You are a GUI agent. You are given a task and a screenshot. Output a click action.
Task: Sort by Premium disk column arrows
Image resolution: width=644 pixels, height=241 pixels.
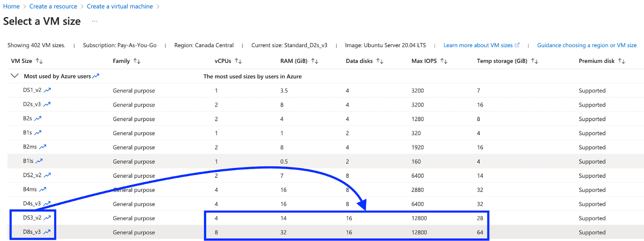click(x=621, y=61)
